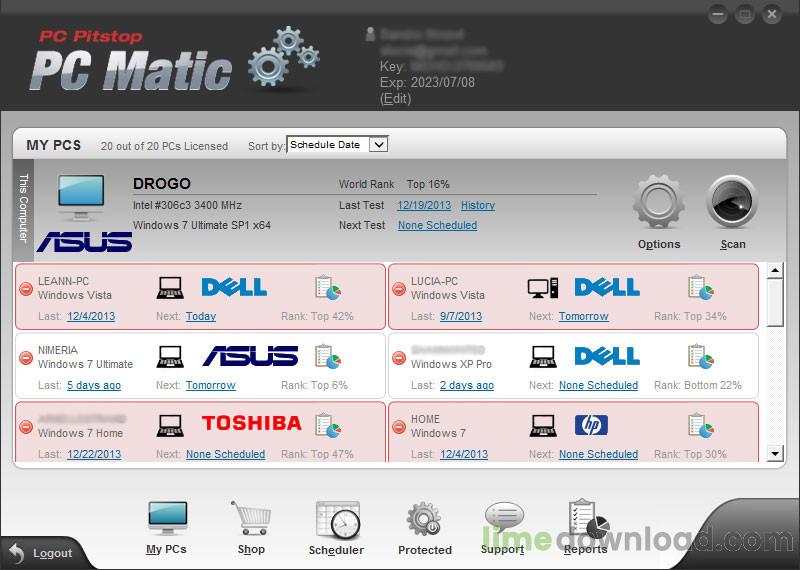Remove the Windows XP Pro PC entry
The height and width of the screenshot is (570, 800).
399,358
